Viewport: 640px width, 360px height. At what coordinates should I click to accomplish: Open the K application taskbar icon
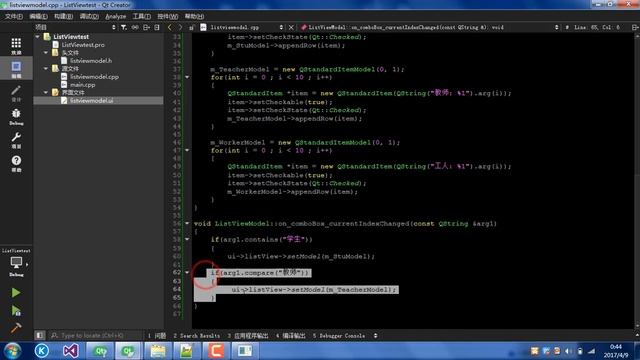42,351
